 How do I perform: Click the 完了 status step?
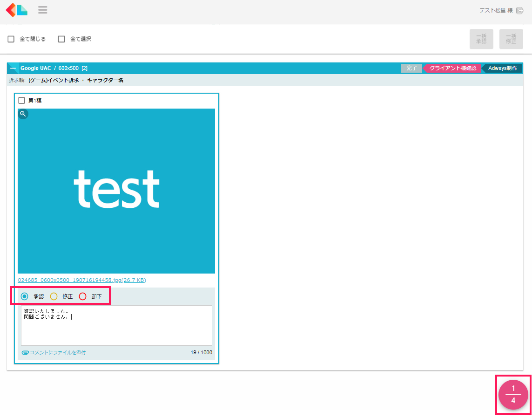411,68
